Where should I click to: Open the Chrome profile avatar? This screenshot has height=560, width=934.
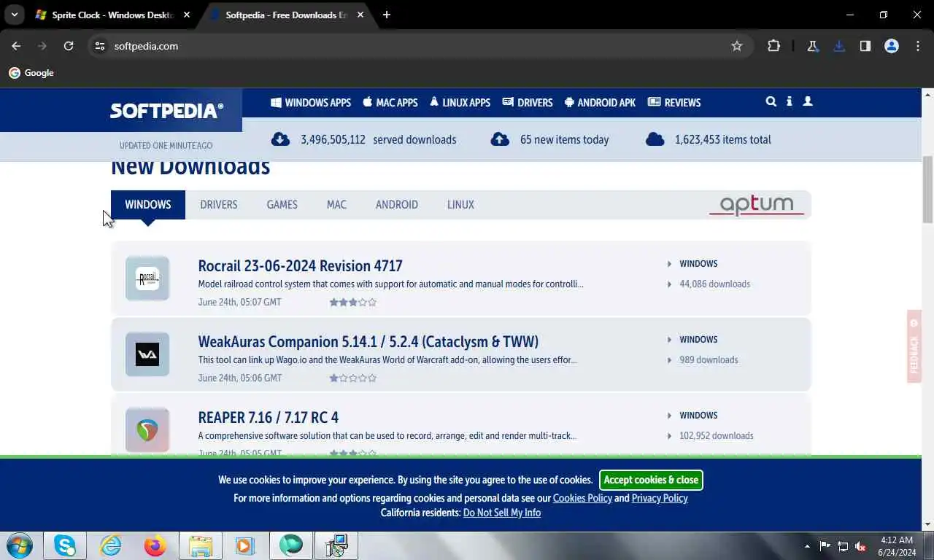point(892,46)
